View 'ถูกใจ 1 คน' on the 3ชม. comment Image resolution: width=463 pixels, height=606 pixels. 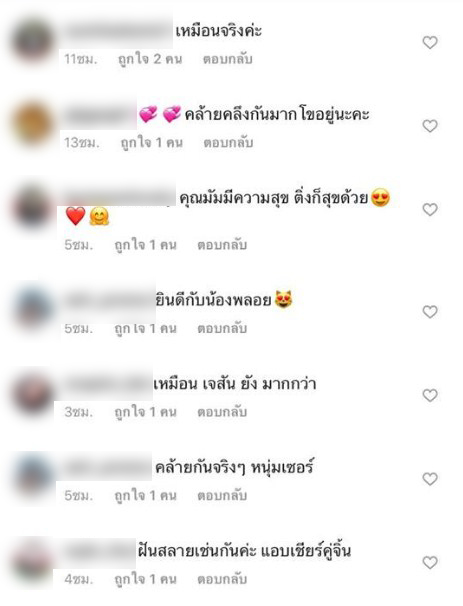click(x=145, y=412)
